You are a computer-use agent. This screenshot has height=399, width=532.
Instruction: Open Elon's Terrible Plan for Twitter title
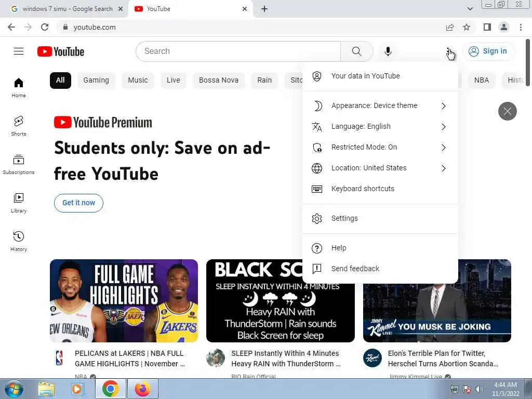443,358
